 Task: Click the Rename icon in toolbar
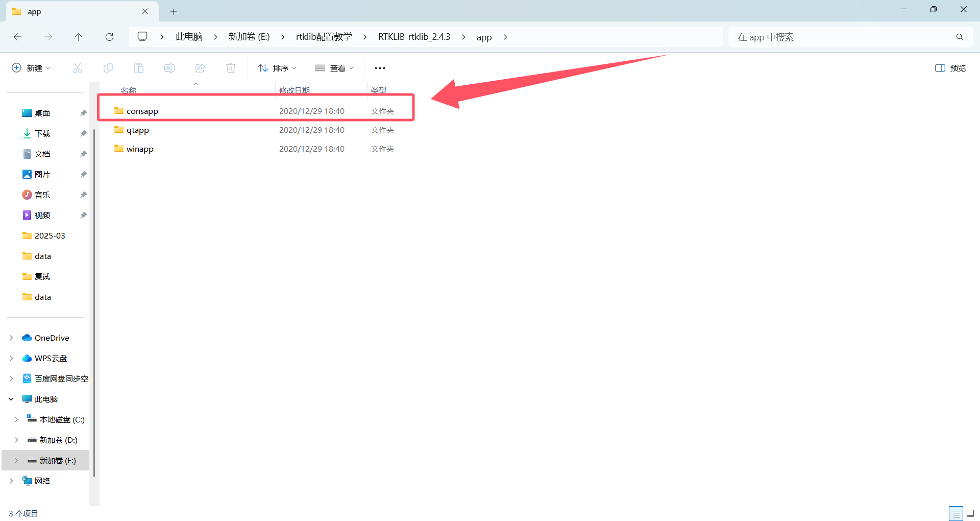pyautogui.click(x=169, y=67)
